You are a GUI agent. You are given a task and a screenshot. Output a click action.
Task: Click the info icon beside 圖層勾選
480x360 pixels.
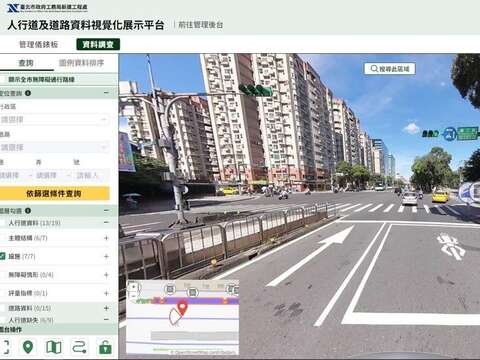(x=28, y=210)
